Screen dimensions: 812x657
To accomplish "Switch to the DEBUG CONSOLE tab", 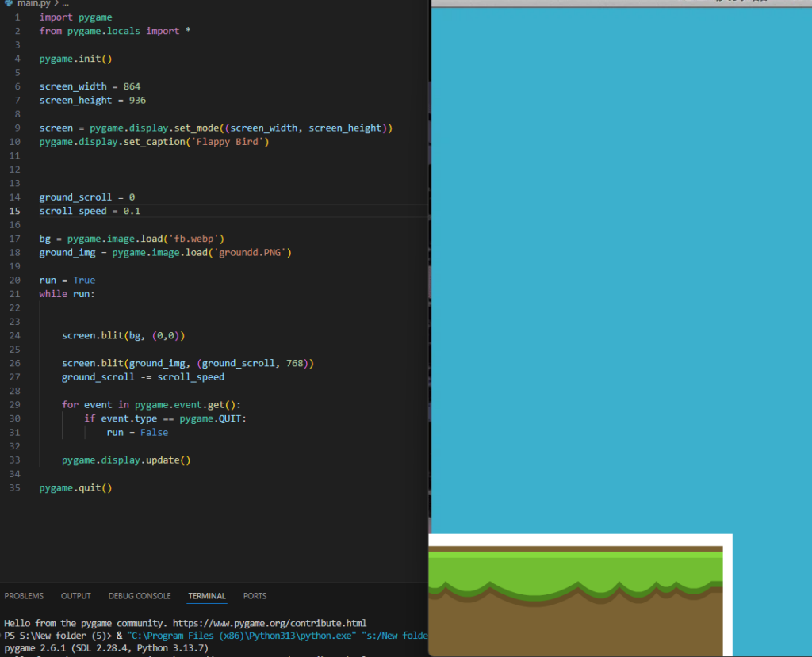I will [x=140, y=596].
